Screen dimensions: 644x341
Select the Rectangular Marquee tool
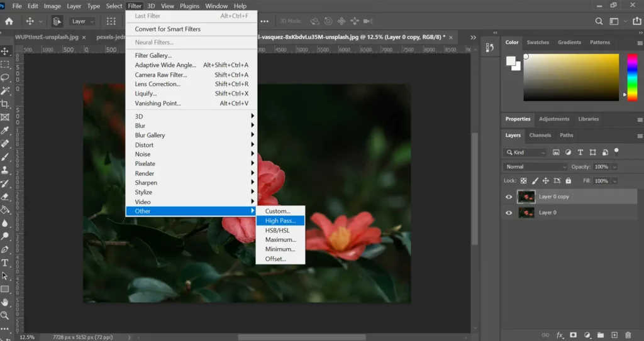pos(5,65)
